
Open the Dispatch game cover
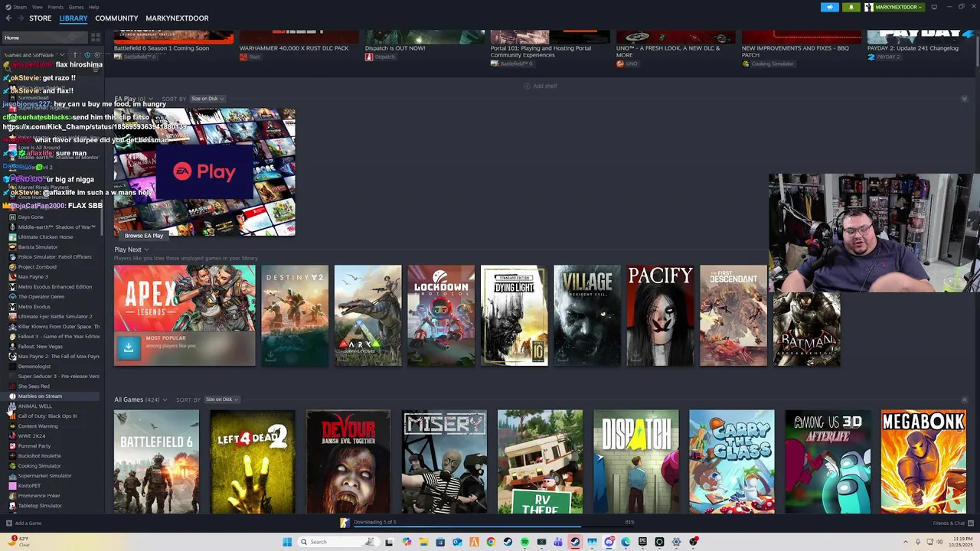(636, 461)
